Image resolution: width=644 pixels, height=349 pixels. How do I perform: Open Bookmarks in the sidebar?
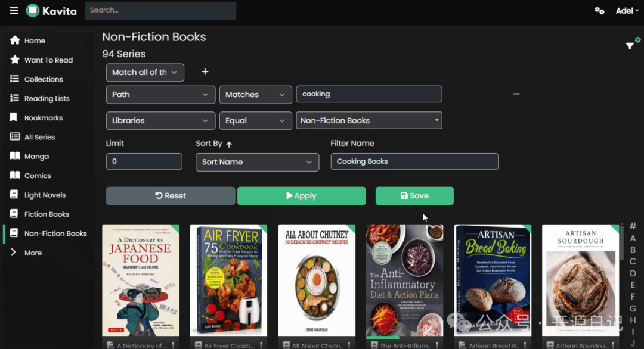click(43, 118)
